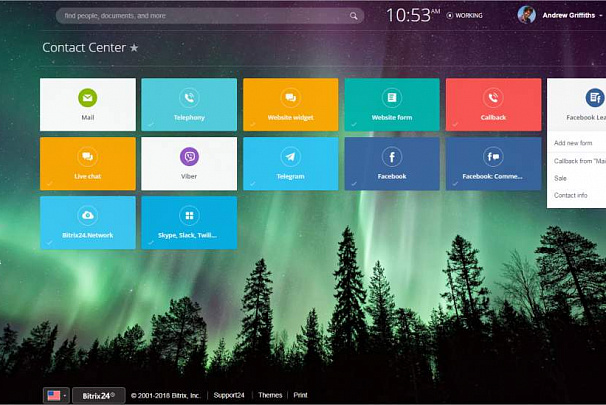
Task: Click the Andrew Griffiths name
Action: (569, 15)
